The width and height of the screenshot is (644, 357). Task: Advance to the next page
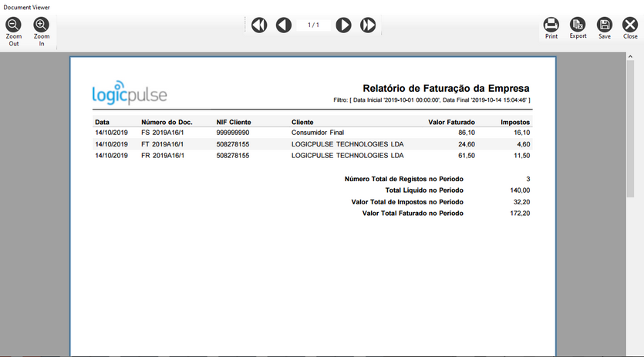(x=344, y=25)
